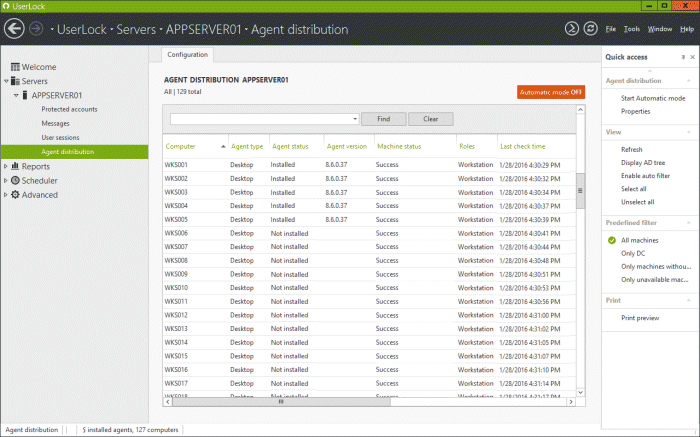The width and height of the screenshot is (700, 437).
Task: Select the Only DC filter
Action: pyautogui.click(x=633, y=253)
